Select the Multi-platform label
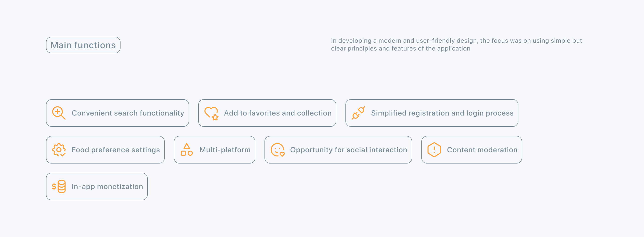 (225, 150)
